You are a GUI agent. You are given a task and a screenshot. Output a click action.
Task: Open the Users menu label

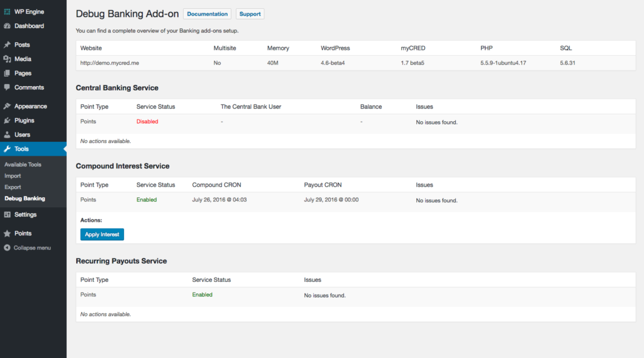pos(22,134)
